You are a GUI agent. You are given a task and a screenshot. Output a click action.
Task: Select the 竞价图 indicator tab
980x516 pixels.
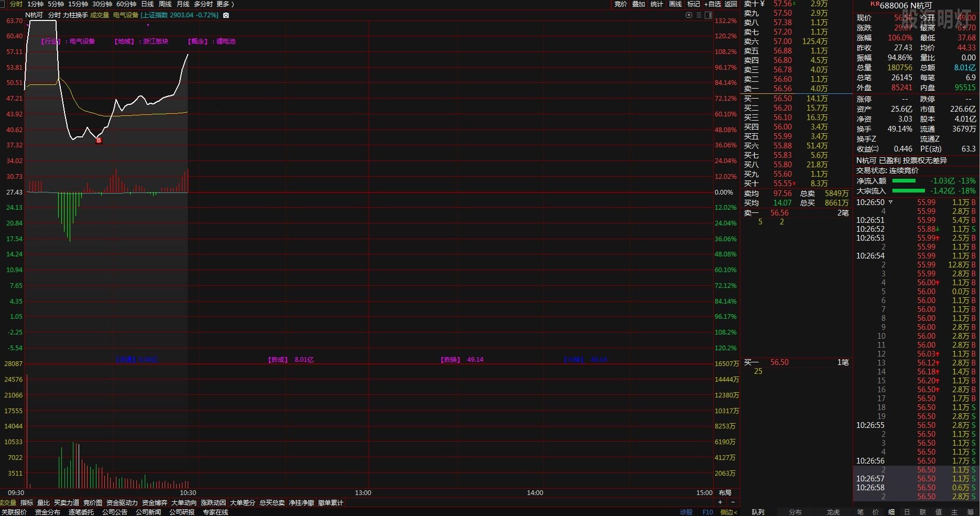click(93, 502)
